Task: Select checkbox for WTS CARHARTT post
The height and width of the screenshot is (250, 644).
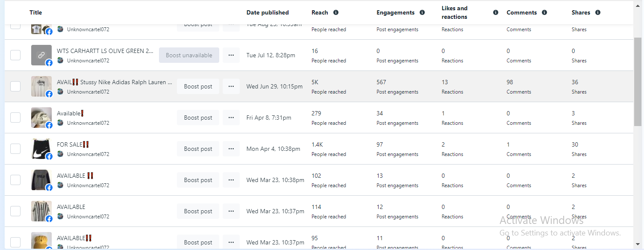Action: click(15, 55)
